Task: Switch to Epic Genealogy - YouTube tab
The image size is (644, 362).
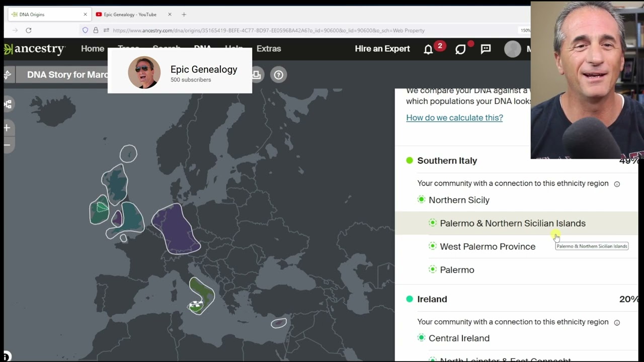Action: pyautogui.click(x=134, y=15)
